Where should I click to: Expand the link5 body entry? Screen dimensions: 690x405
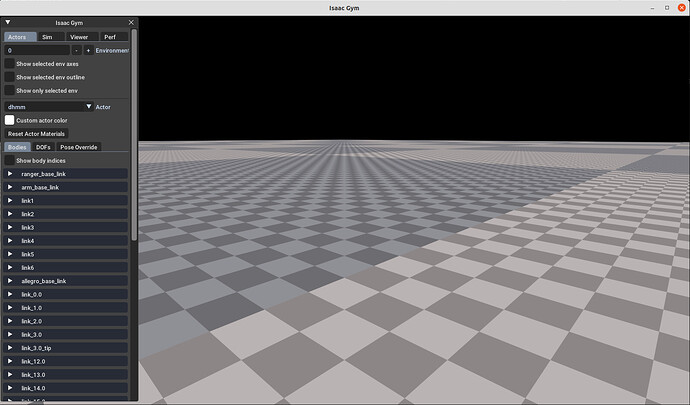tap(66, 254)
